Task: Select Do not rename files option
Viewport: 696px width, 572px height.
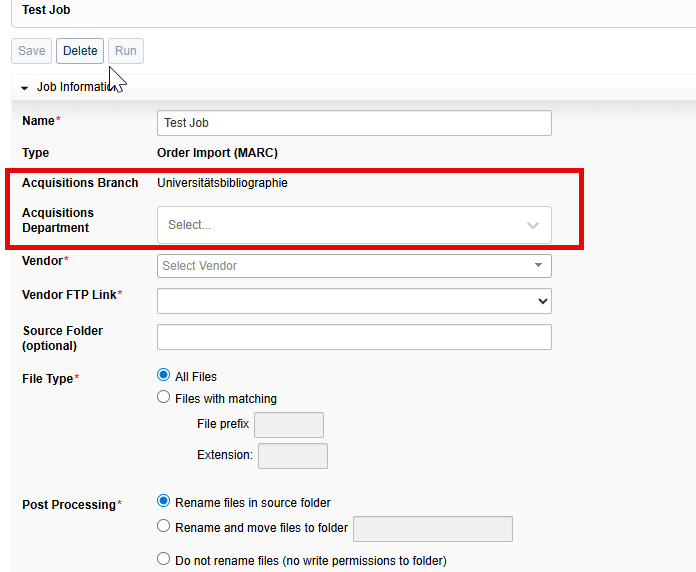Action: (x=164, y=560)
